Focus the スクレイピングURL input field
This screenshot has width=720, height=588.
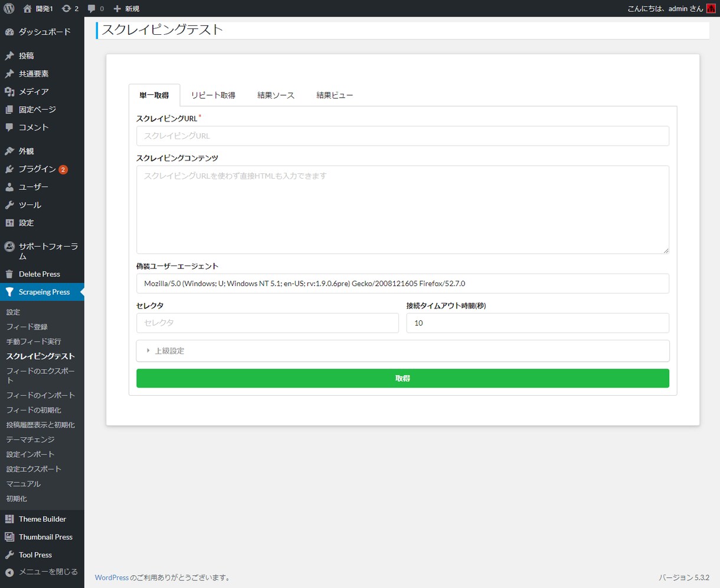(402, 136)
